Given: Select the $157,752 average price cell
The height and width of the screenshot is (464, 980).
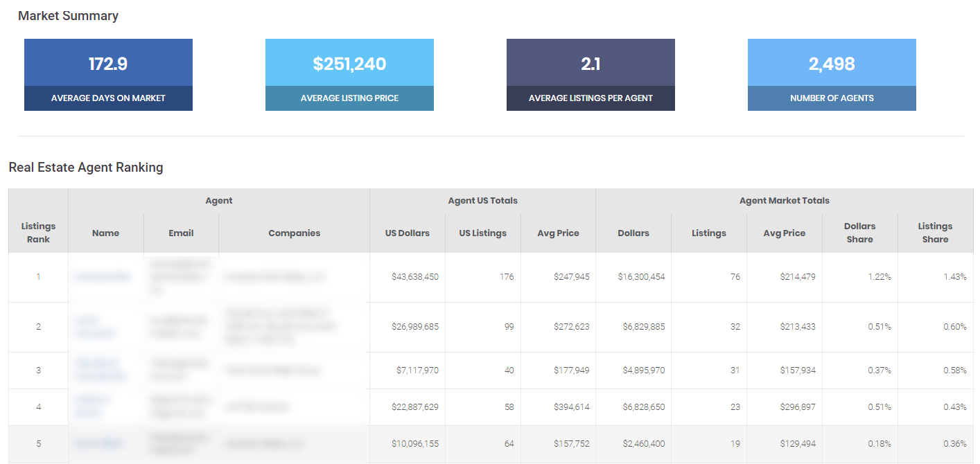Looking at the screenshot, I should point(558,444).
